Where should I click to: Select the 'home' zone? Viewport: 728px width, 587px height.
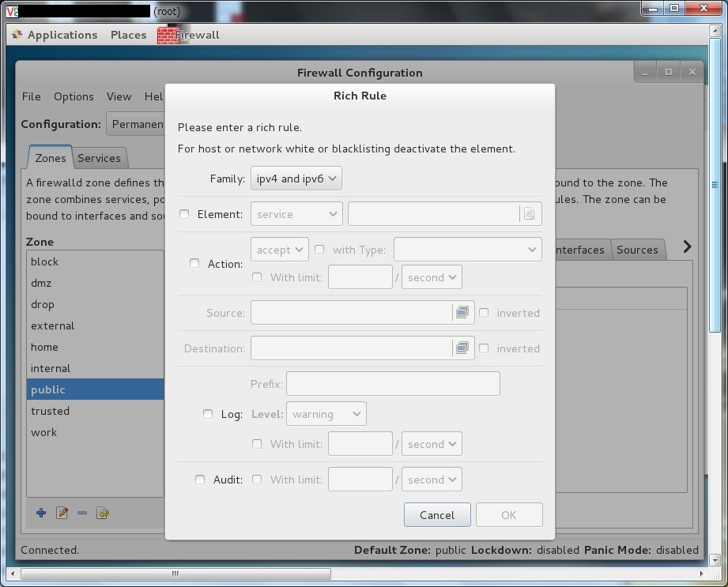click(95, 347)
